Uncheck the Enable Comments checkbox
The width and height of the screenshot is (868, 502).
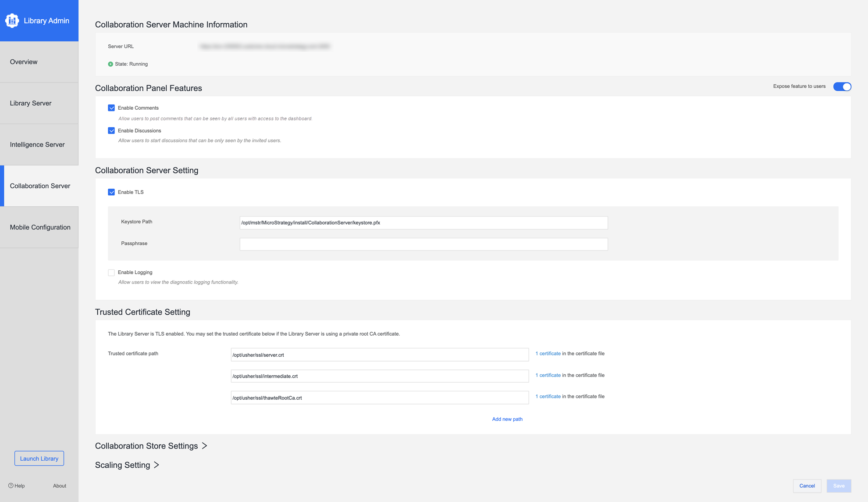(x=111, y=108)
